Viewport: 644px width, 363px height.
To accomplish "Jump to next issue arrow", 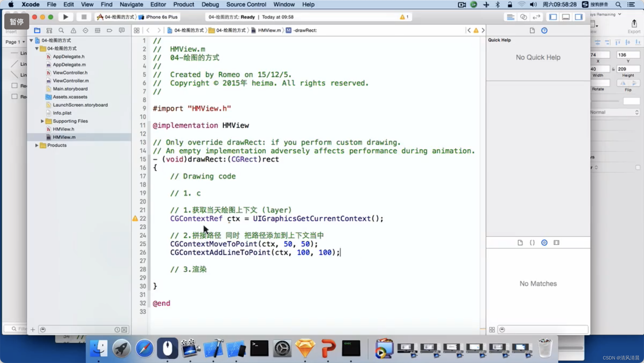I will [x=483, y=30].
